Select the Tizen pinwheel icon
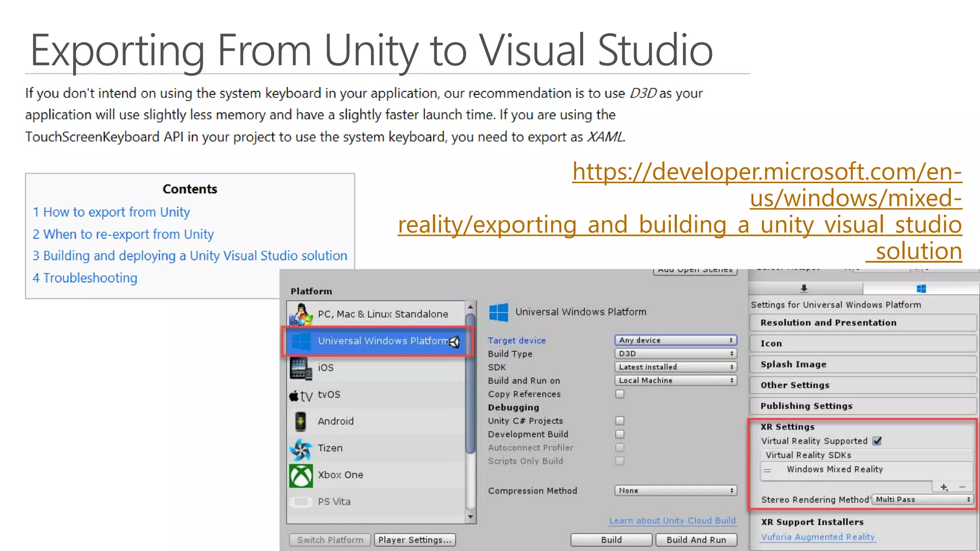980x551 pixels. (301, 449)
